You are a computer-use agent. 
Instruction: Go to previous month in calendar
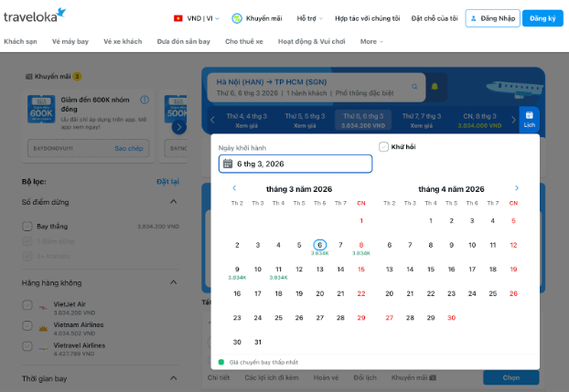234,188
